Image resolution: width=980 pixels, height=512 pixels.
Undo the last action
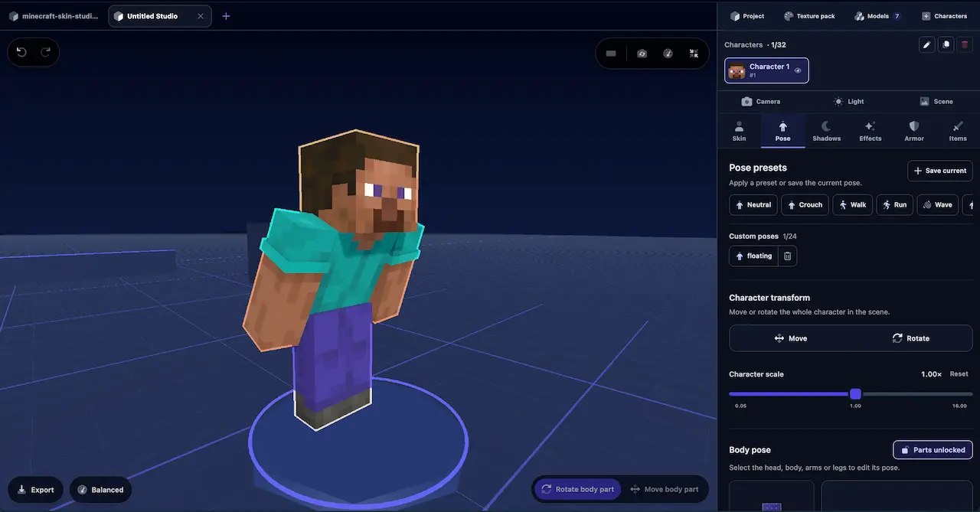point(21,52)
